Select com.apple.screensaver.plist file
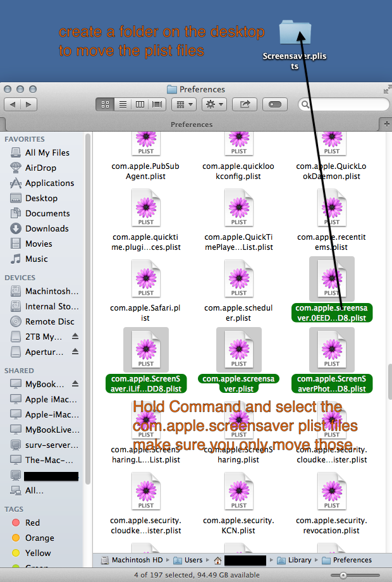This screenshot has height=582, width=392. click(x=238, y=361)
